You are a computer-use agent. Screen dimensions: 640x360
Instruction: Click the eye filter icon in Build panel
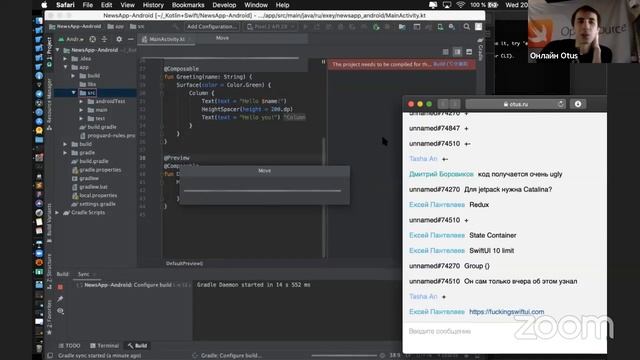60,311
